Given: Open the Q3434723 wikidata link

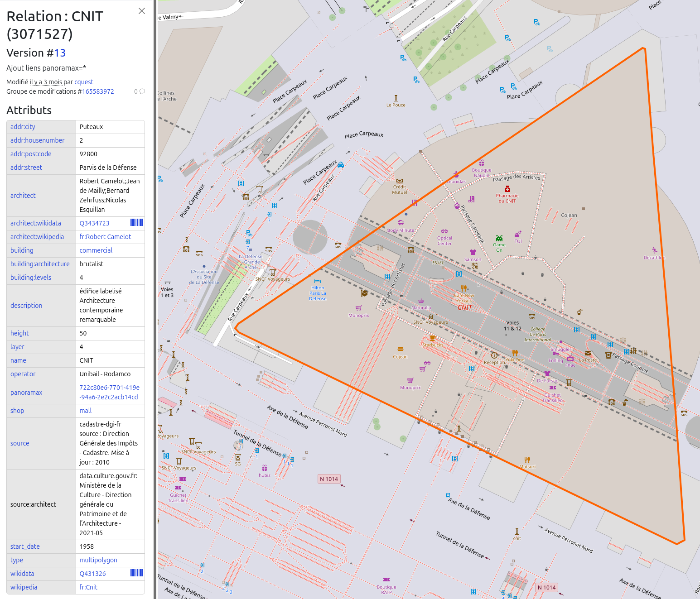Looking at the screenshot, I should [94, 223].
